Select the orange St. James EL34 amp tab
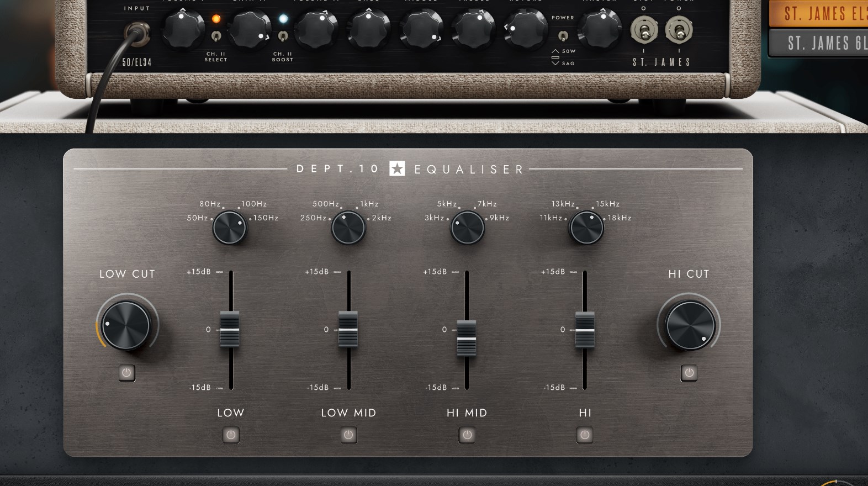The image size is (868, 486). click(x=818, y=13)
